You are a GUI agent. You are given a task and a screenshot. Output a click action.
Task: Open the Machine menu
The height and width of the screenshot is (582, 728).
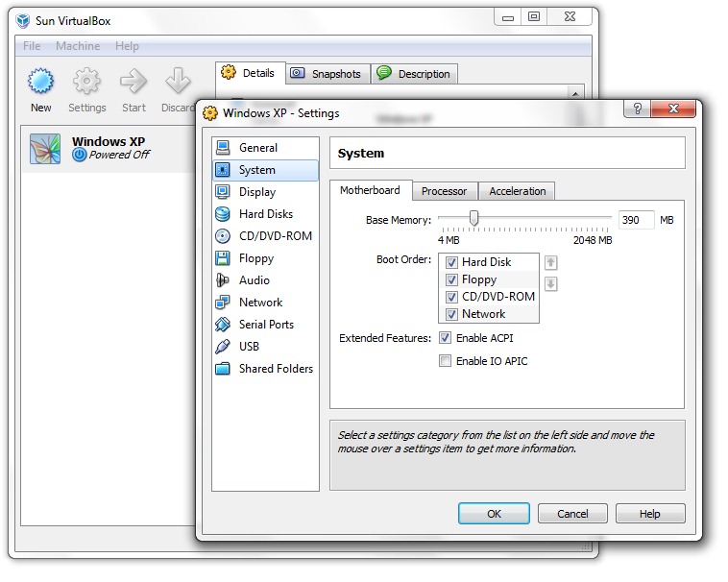78,46
